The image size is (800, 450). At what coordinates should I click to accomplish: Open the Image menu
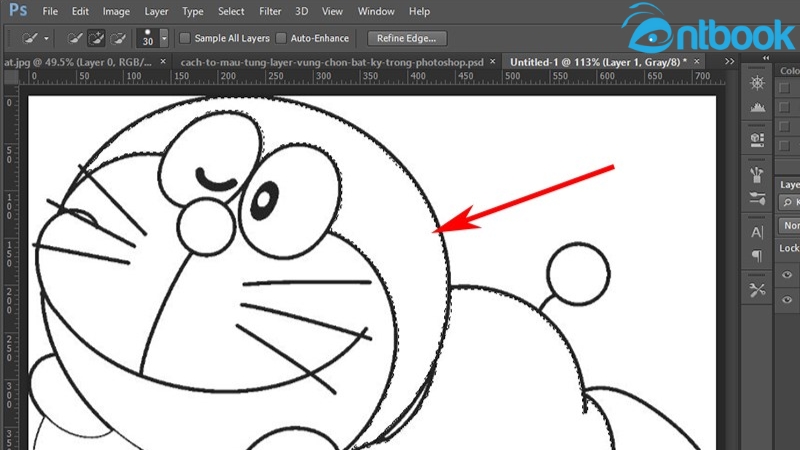(116, 11)
